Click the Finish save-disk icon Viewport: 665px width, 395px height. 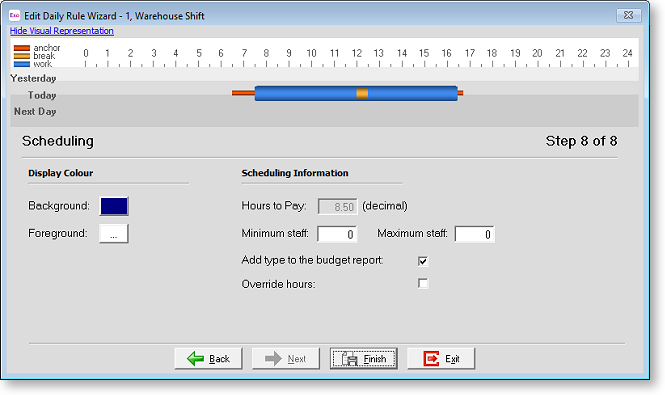tap(350, 359)
